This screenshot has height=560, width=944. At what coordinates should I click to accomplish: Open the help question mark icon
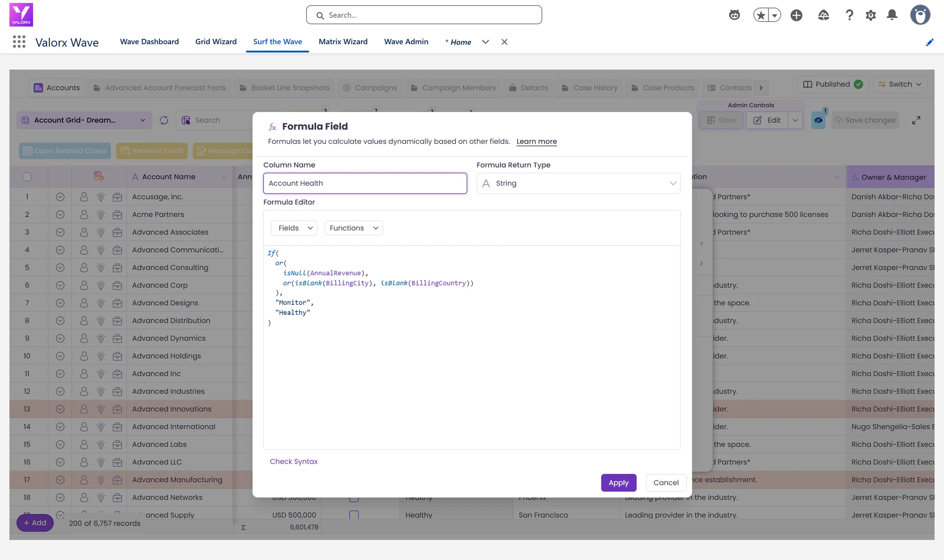pos(849,15)
